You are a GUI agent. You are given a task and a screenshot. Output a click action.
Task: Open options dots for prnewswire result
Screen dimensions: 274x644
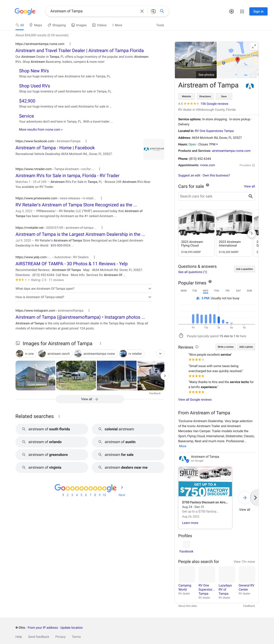[101, 198]
